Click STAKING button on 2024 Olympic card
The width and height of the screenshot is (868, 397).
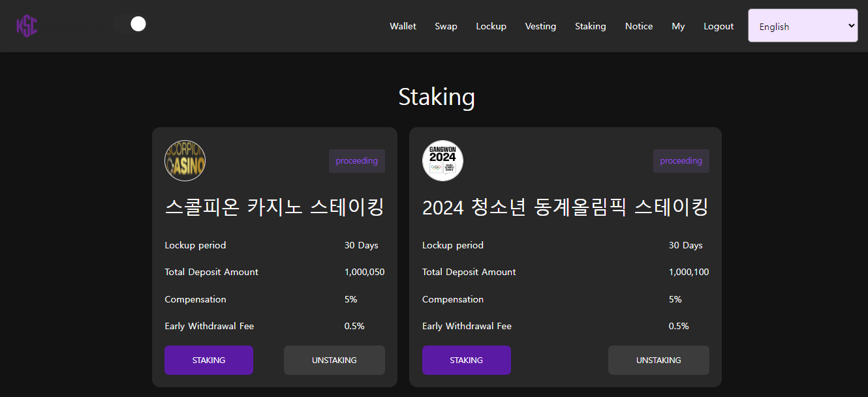tap(467, 360)
